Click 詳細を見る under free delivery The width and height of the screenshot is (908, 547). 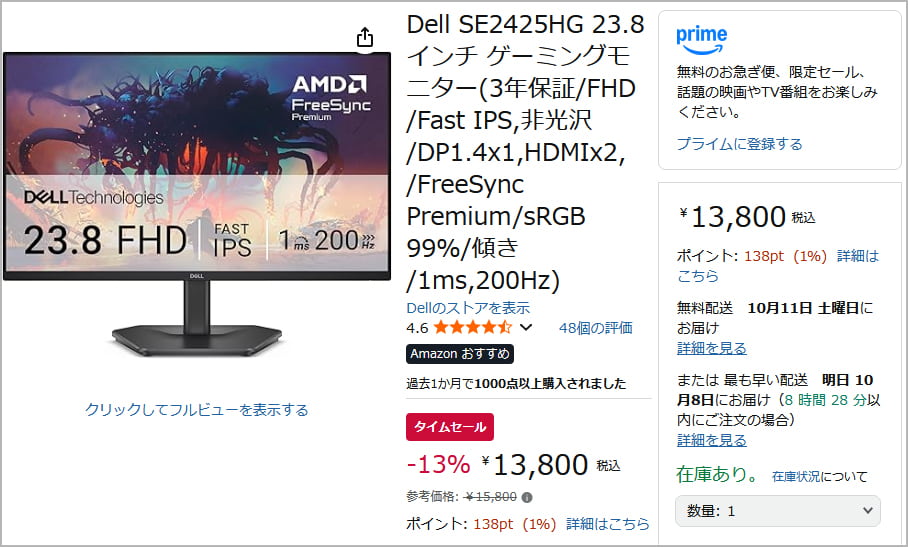click(711, 348)
